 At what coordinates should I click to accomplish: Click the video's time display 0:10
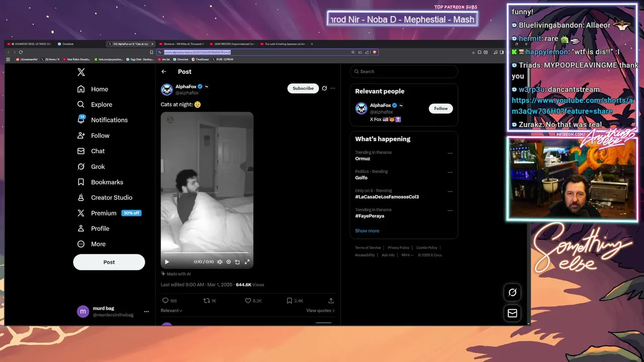pyautogui.click(x=204, y=262)
